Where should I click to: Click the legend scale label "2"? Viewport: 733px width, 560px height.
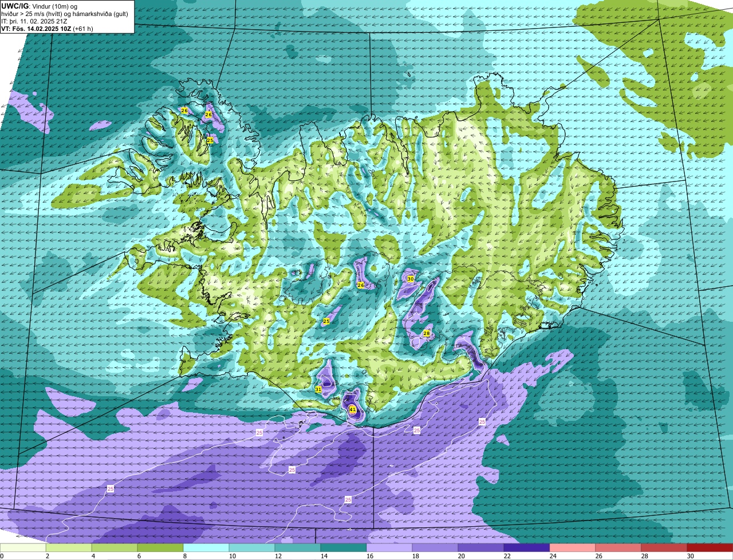pyautogui.click(x=47, y=556)
